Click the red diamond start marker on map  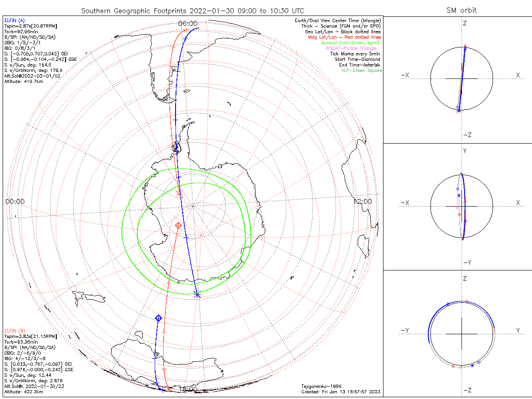(x=178, y=226)
